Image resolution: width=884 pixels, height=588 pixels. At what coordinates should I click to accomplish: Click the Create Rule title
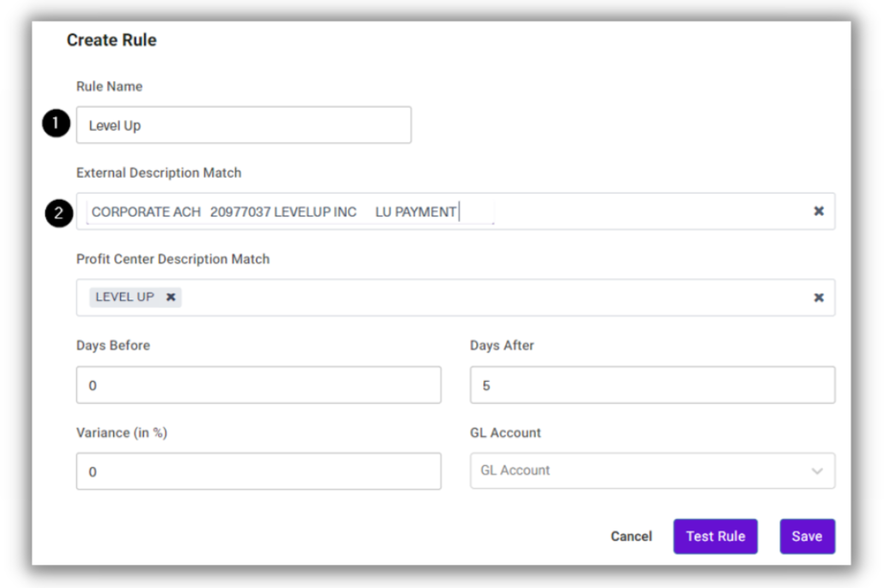tap(111, 39)
